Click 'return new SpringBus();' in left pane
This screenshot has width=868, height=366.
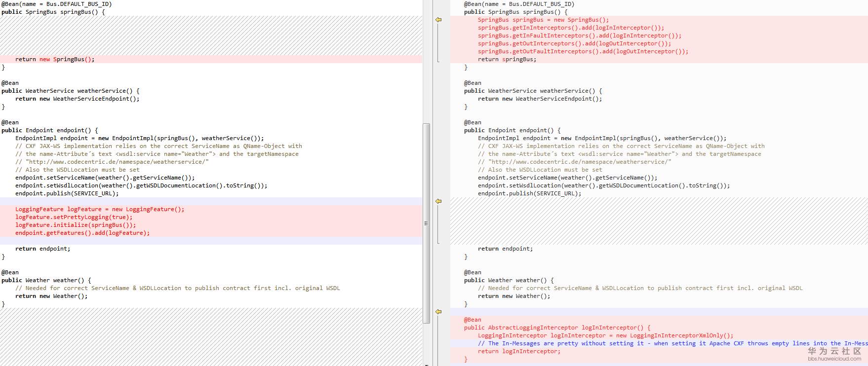click(55, 59)
